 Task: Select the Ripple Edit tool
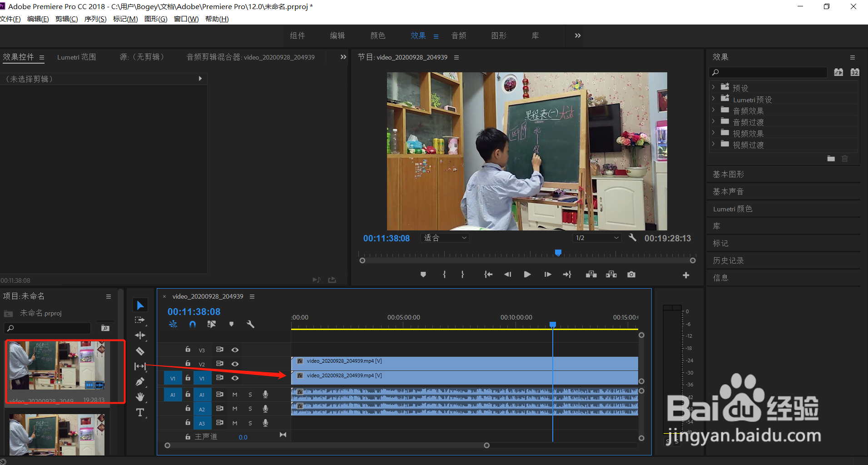(140, 335)
